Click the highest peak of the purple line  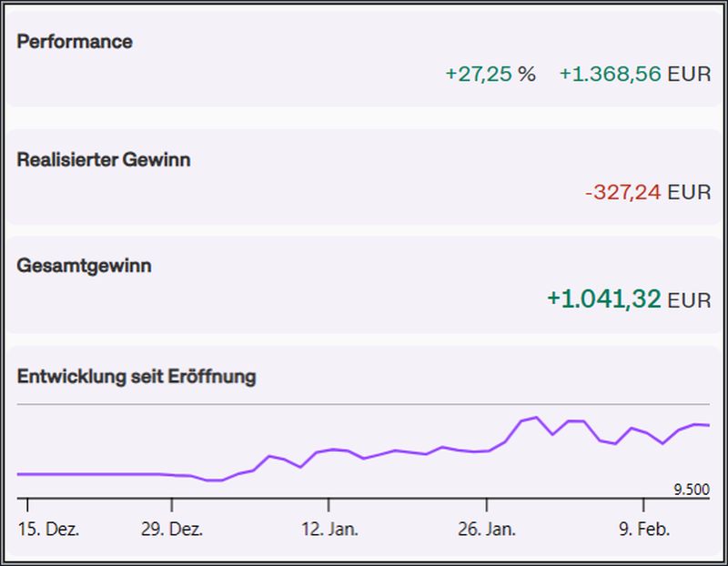click(537, 418)
